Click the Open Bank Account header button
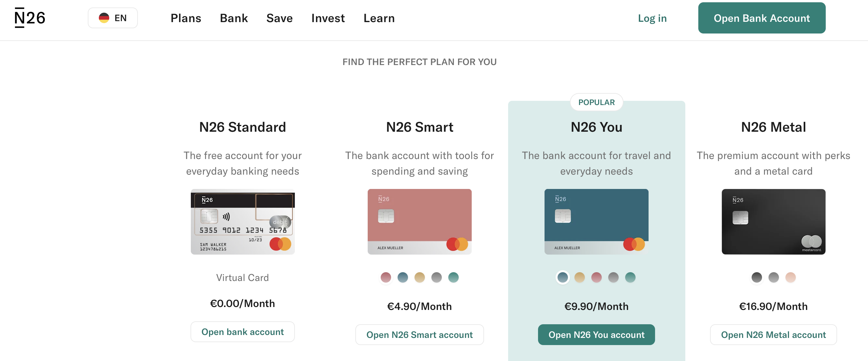 coord(761,18)
